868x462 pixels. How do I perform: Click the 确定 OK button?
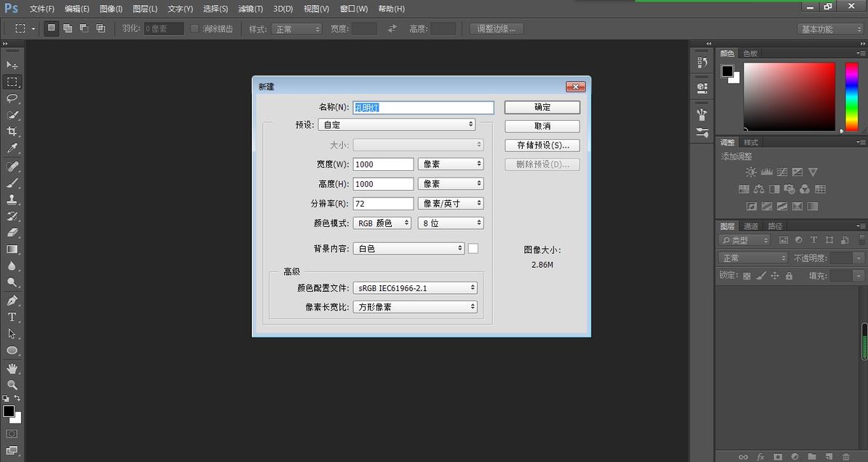tap(542, 108)
